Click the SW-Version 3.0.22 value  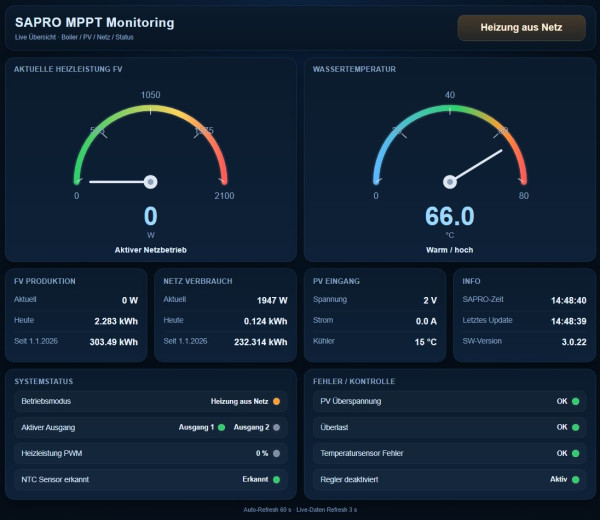pyautogui.click(x=567, y=342)
